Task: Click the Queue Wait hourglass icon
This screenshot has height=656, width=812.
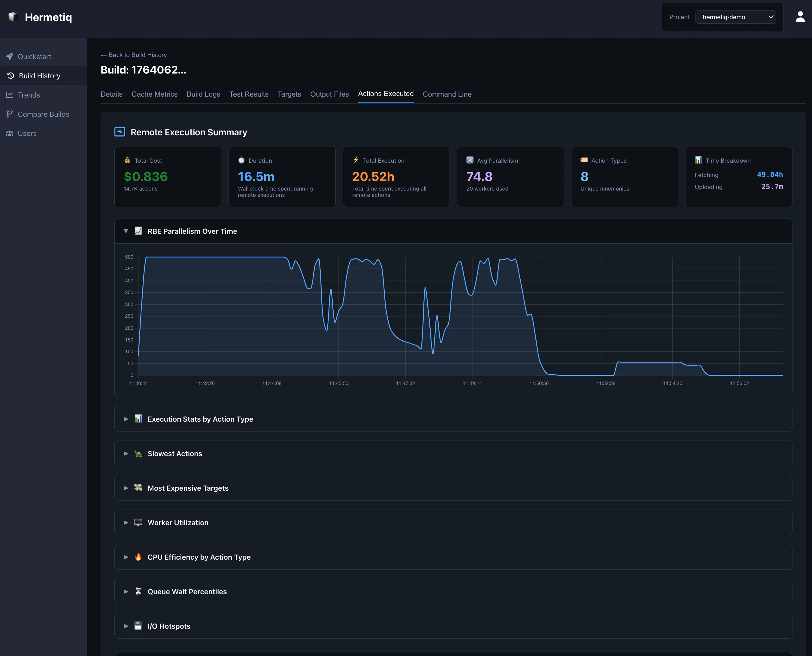Action: coord(138,591)
